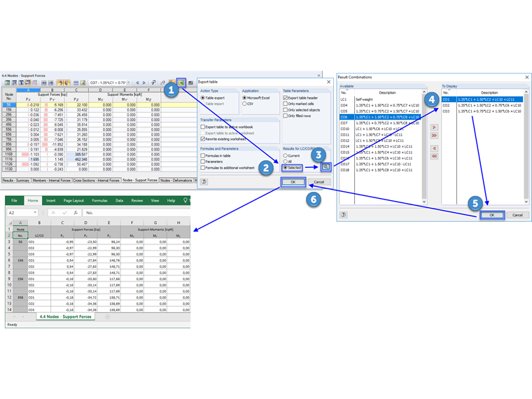This screenshot has height=399, width=532.
Task: Click the Available list vertical scrollbar
Action: 423,146
